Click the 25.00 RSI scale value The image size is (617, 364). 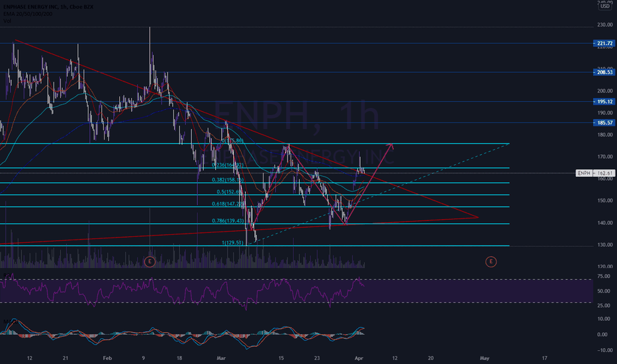click(x=604, y=306)
